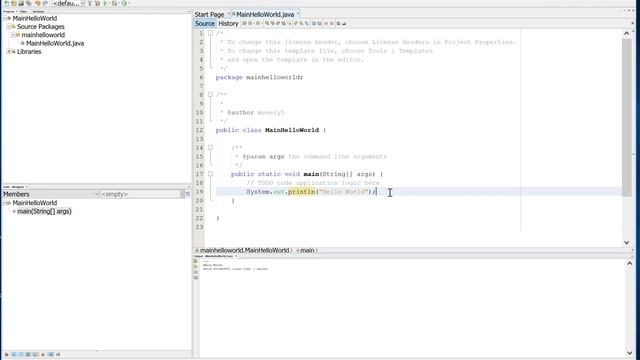The height and width of the screenshot is (360, 640).
Task: Open the <defau... configuration dropdown
Action: [x=70, y=3]
